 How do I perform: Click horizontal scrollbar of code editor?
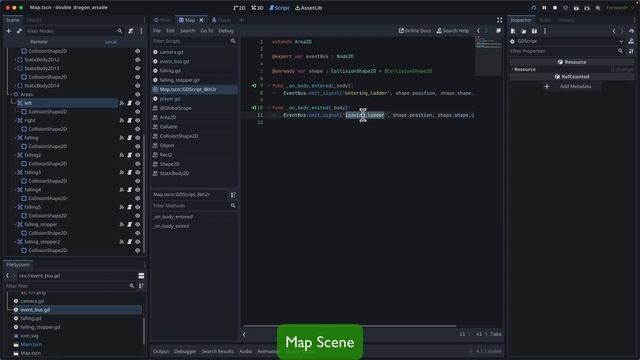tap(350, 326)
